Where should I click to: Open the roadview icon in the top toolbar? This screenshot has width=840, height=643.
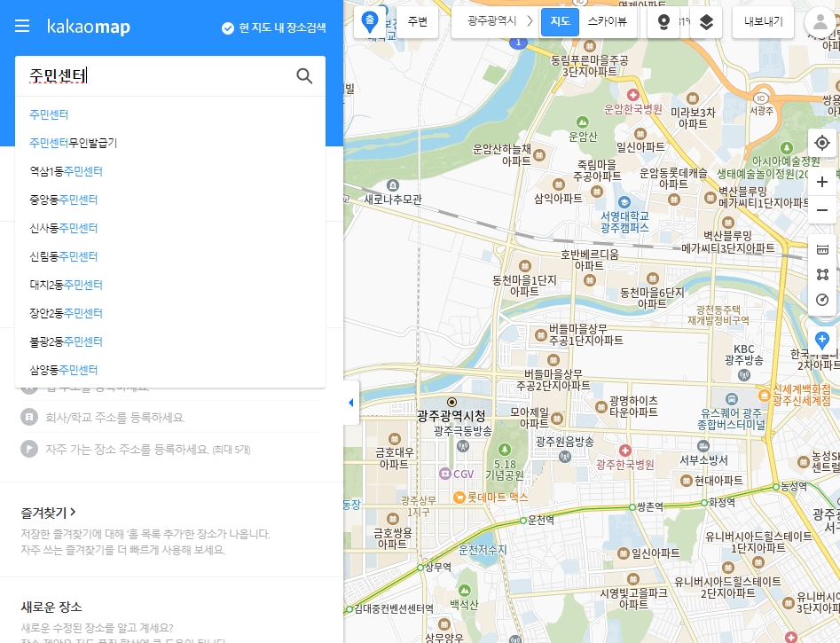pos(663,22)
